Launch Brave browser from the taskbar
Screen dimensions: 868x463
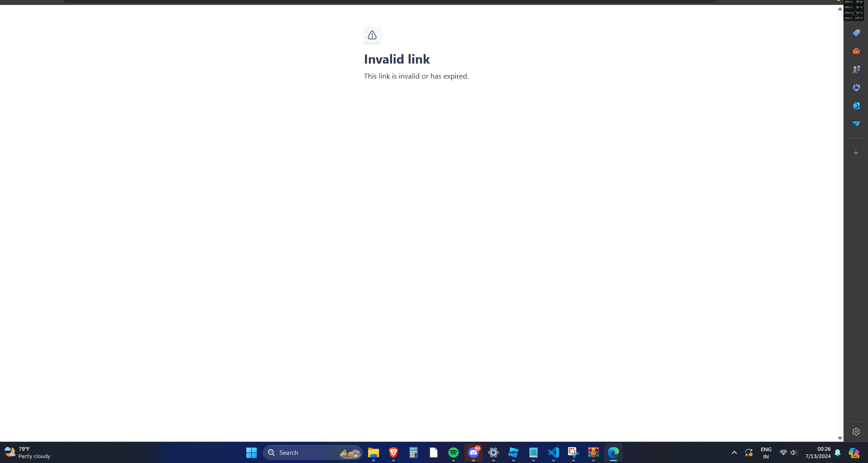pos(394,453)
